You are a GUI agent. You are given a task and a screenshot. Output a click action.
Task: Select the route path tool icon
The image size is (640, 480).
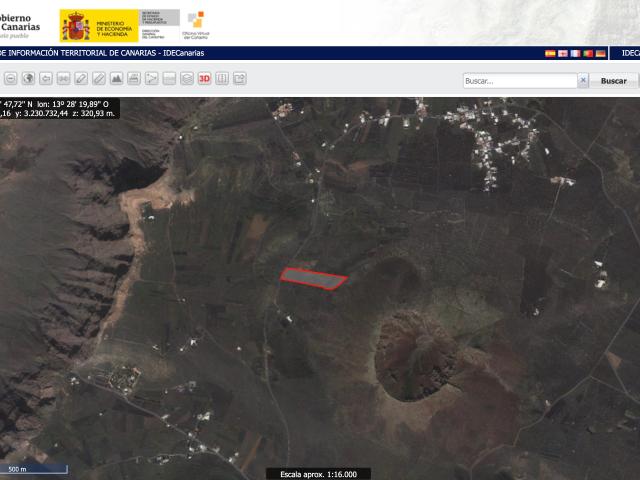point(151,78)
